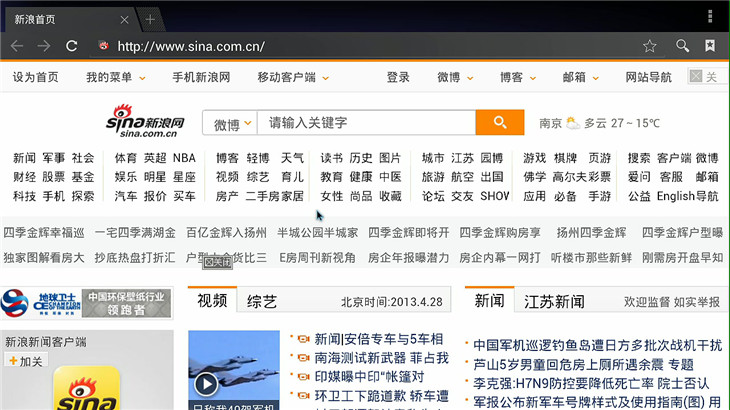
Task: Open the bookmarks list icon
Action: click(710, 46)
